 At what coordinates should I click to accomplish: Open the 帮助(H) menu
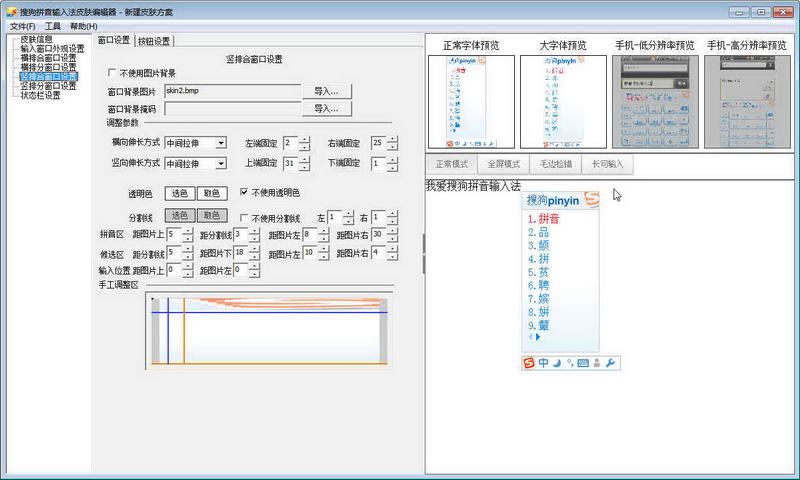[x=83, y=26]
